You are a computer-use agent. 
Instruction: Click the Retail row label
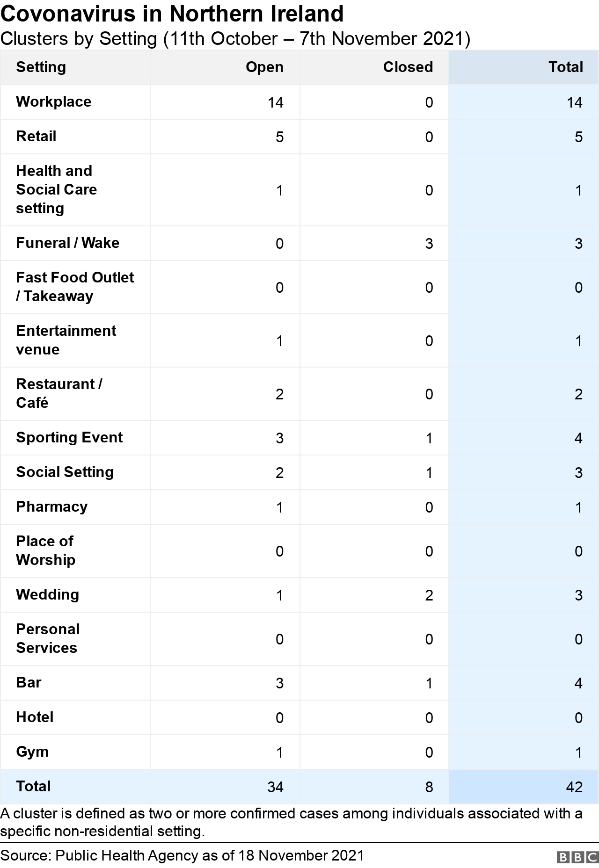[36, 137]
